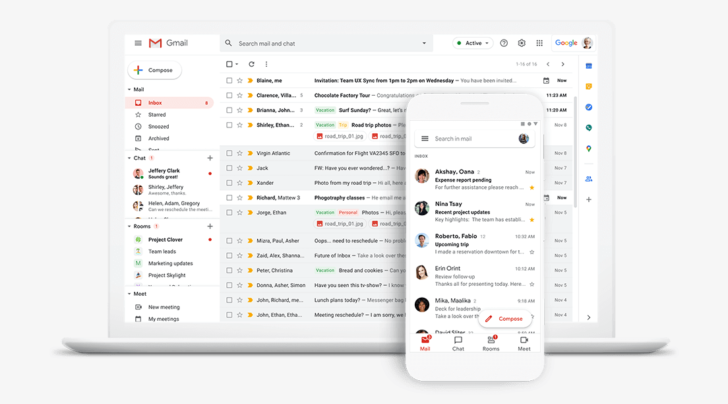The image size is (728, 404).
Task: Star the Virgin Atlantic email
Action: point(240,153)
